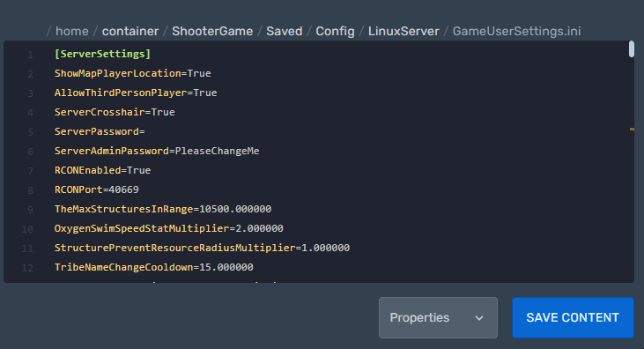Place cursor after ServerPassword= text

tap(145, 131)
